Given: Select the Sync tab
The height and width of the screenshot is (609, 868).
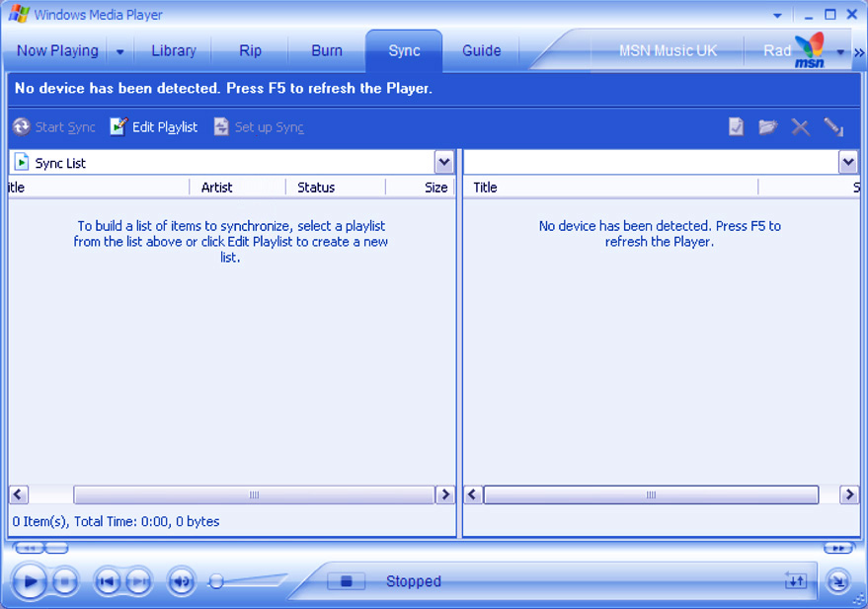Looking at the screenshot, I should (404, 51).
